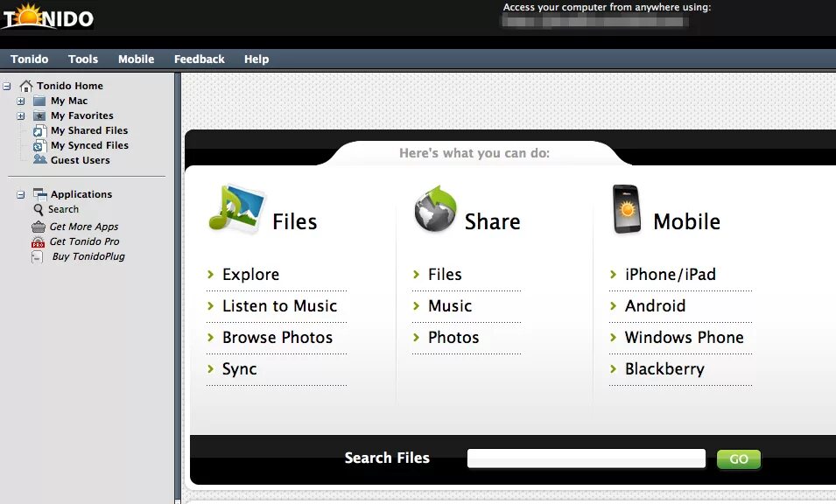Click the Tonido sun logo
The height and width of the screenshot is (504, 836).
[x=48, y=16]
